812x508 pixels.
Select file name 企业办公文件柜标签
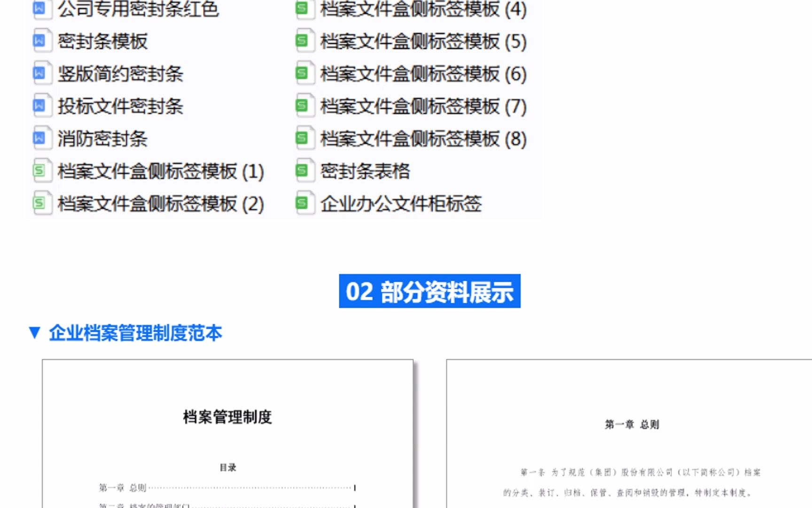point(401,204)
